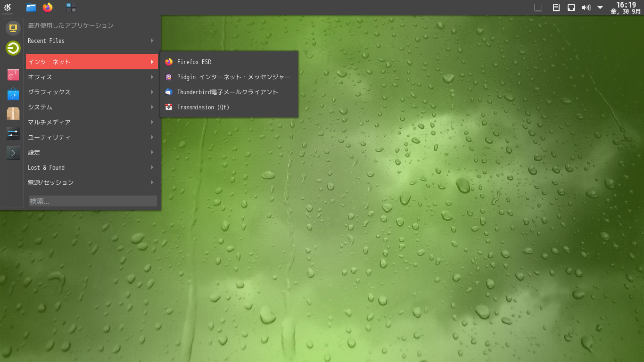Launch Pidgin インターネット・メッセンジャー
Image resolution: width=644 pixels, height=362 pixels.
click(229, 77)
